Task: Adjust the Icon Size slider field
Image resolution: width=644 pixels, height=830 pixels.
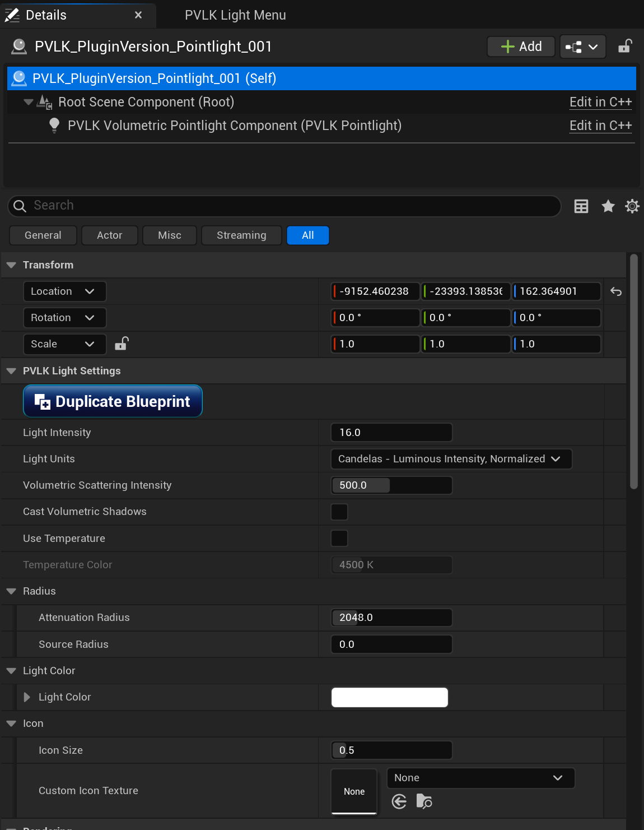Action: [x=391, y=750]
